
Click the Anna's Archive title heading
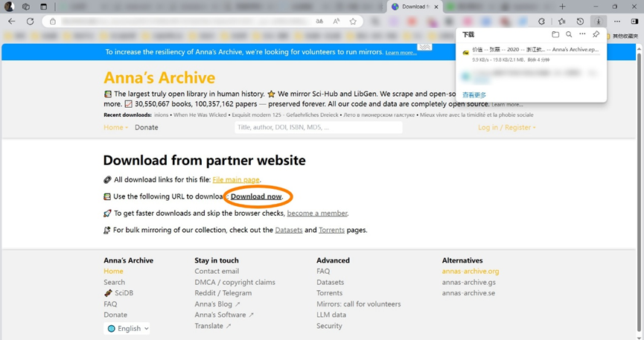[159, 77]
